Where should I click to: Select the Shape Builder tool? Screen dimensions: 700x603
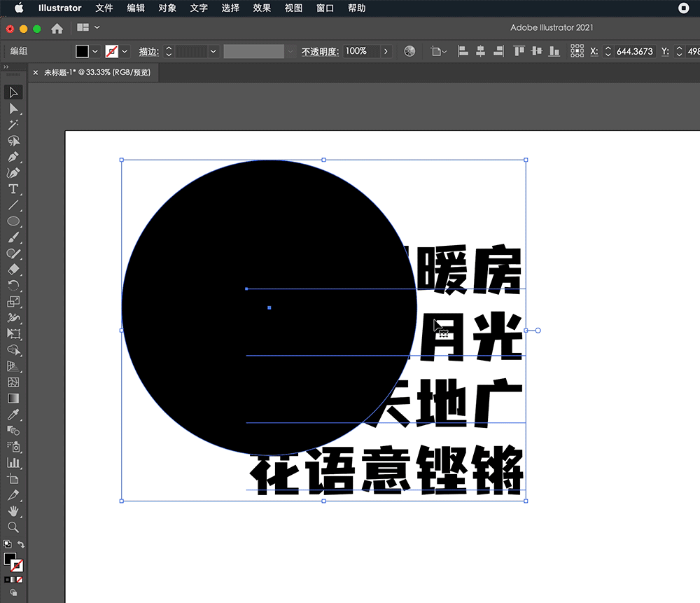13,349
